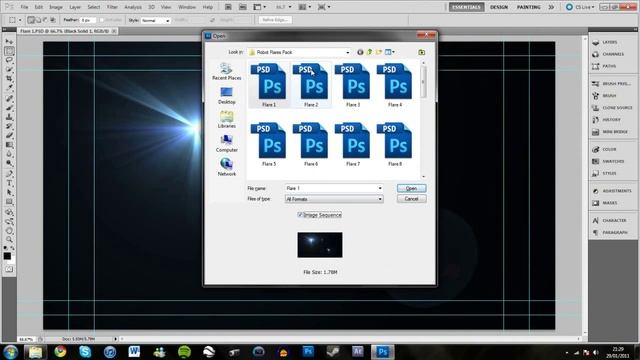Select the Lasso tool
This screenshot has height=360, width=640.
(x=9, y=60)
